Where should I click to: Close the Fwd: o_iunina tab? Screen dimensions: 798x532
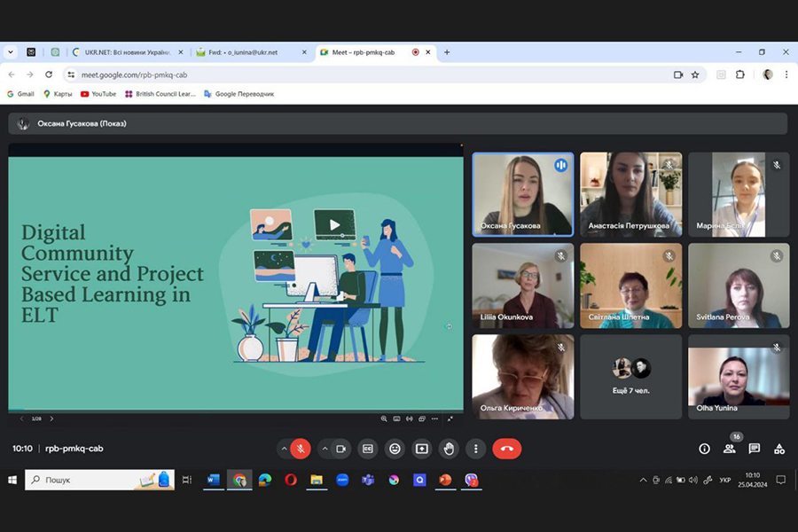pos(304,52)
